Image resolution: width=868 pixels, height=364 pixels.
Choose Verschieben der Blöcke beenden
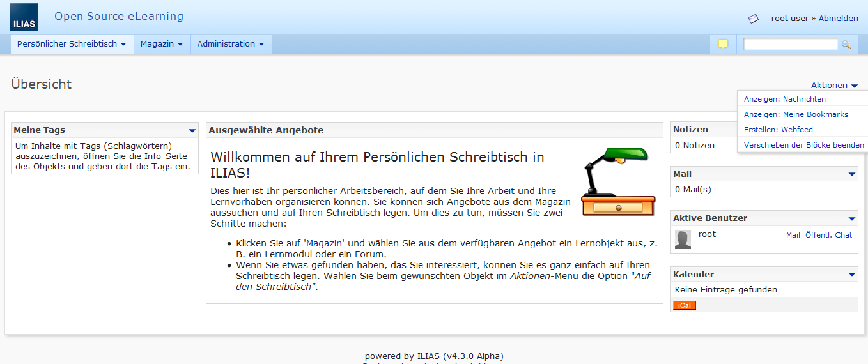(x=803, y=145)
